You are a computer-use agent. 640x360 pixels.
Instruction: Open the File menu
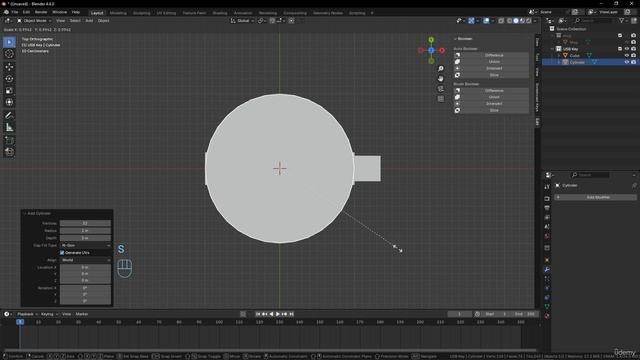(15, 12)
